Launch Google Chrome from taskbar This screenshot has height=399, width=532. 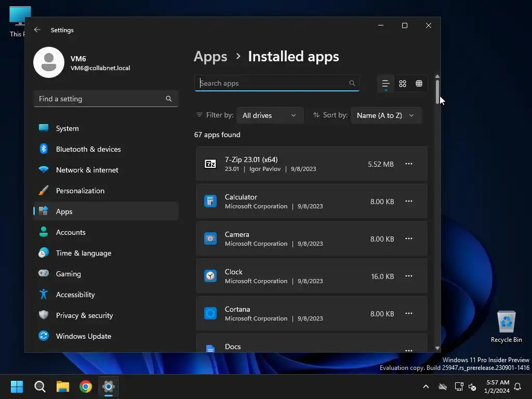(86, 387)
